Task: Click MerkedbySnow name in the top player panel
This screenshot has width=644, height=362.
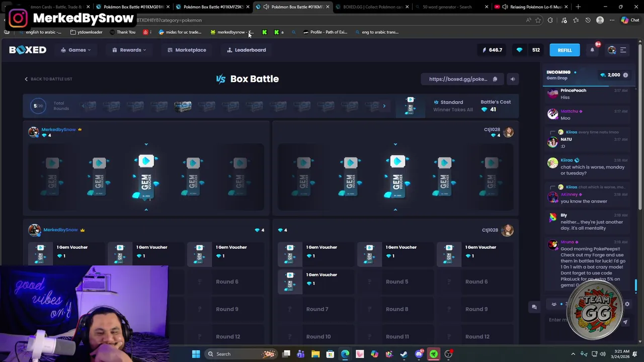Action: (x=58, y=129)
